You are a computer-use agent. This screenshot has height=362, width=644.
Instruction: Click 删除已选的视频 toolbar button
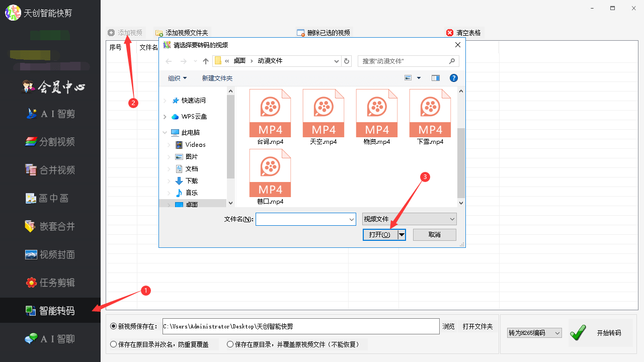tap(324, 33)
